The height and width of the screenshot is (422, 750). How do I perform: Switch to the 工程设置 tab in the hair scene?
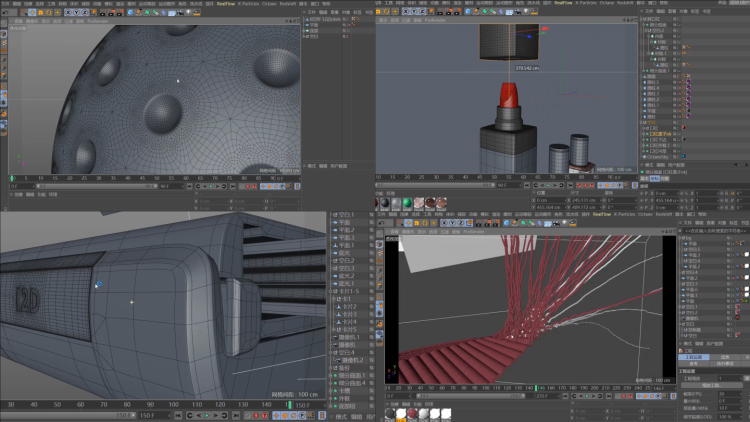(692, 356)
